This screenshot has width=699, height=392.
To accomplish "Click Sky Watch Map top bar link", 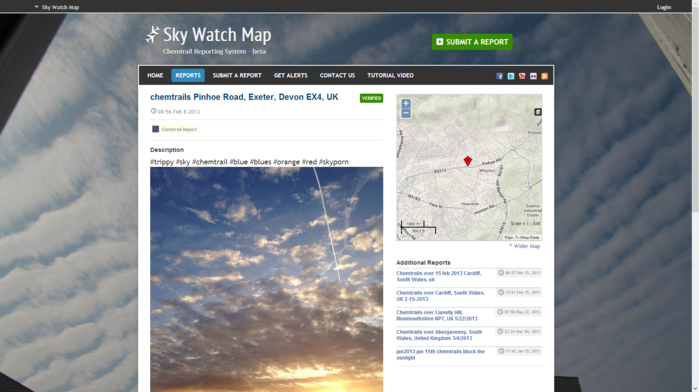I will [x=60, y=7].
